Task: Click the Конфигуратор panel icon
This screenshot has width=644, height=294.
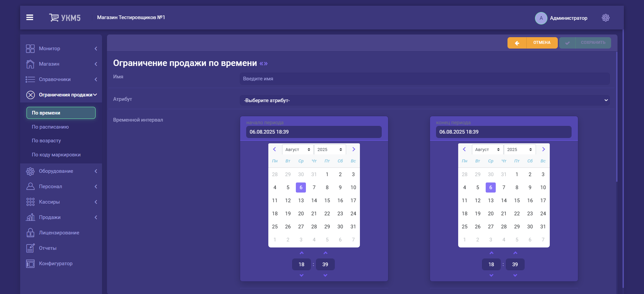Action: tap(30, 264)
